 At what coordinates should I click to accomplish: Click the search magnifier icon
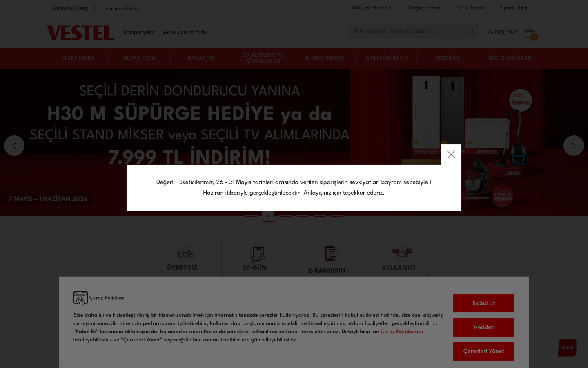coord(471,31)
